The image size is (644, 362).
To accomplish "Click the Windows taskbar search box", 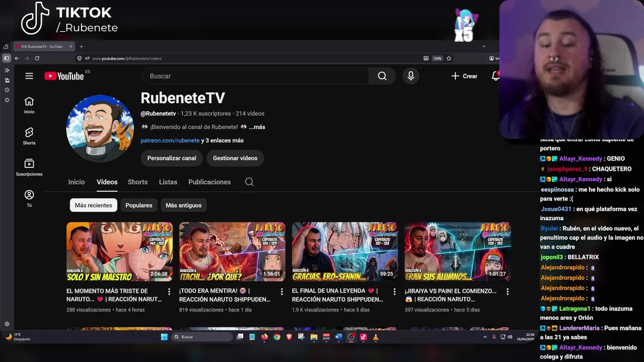I will (x=201, y=337).
